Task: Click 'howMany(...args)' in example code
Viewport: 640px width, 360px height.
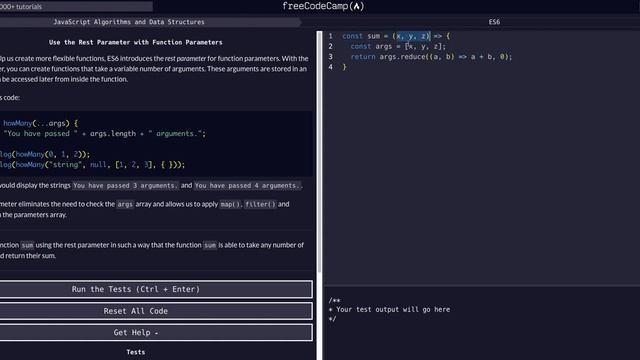Action: click(36, 123)
